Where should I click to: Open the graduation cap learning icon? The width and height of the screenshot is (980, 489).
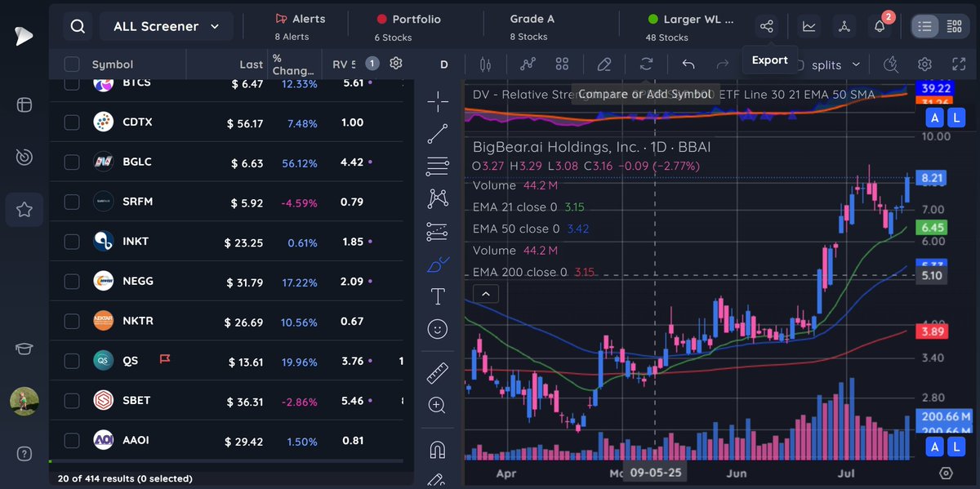pos(24,349)
